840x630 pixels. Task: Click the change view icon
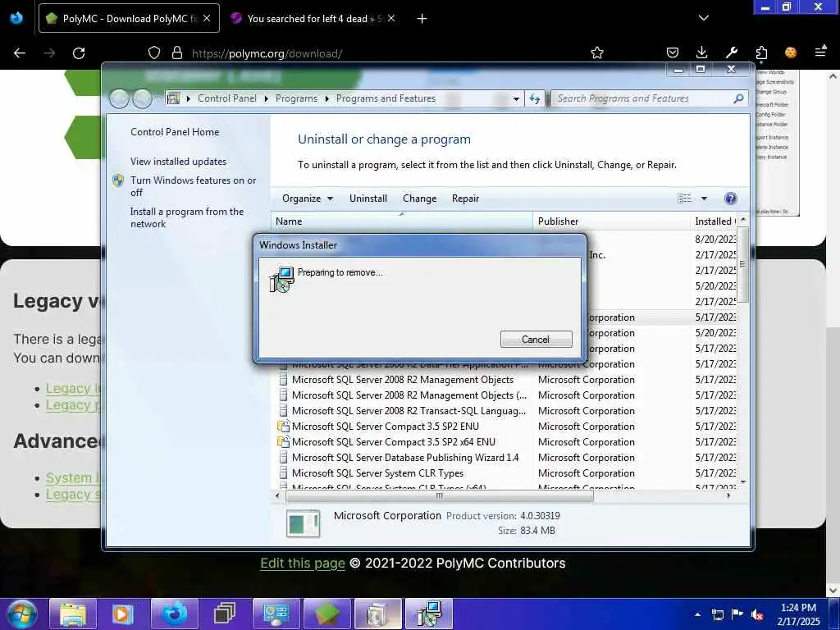[685, 199]
